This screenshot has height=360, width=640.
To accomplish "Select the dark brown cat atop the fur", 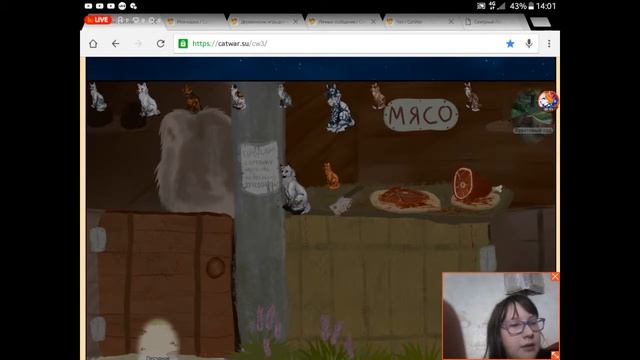I will (x=191, y=98).
